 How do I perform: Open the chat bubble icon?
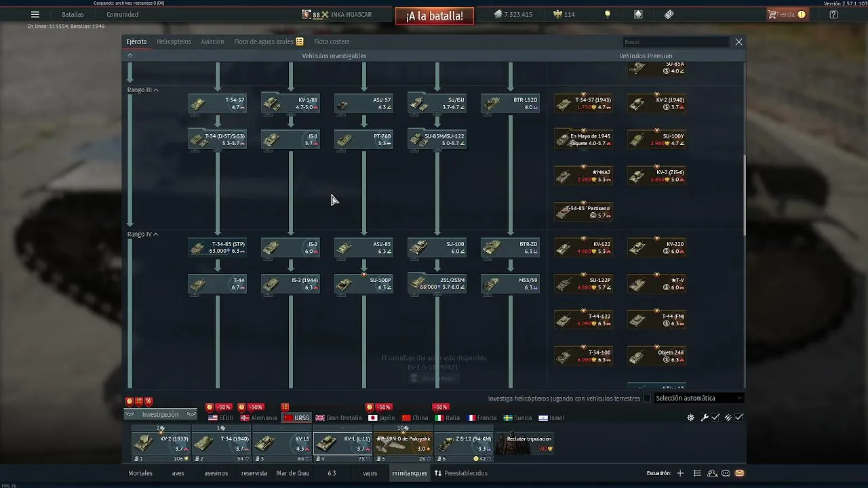pos(726,473)
